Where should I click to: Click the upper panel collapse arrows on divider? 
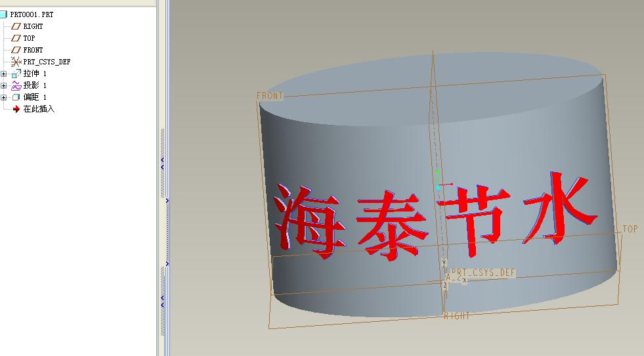click(x=162, y=164)
